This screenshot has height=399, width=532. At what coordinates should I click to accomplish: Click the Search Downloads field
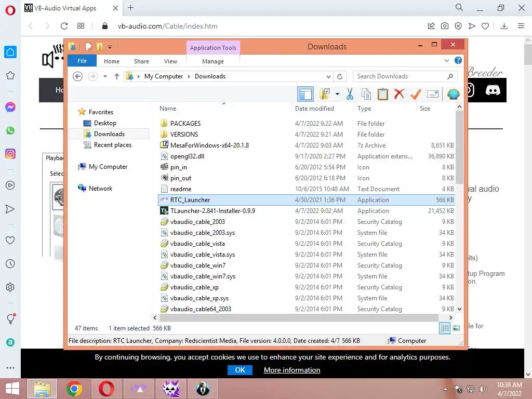tap(405, 76)
